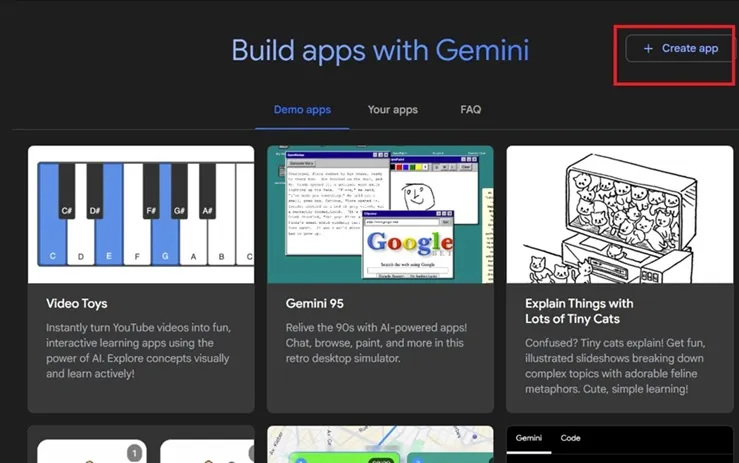The height and width of the screenshot is (463, 739).
Task: Open the tiny cats illustration thumbnail
Action: click(x=620, y=215)
